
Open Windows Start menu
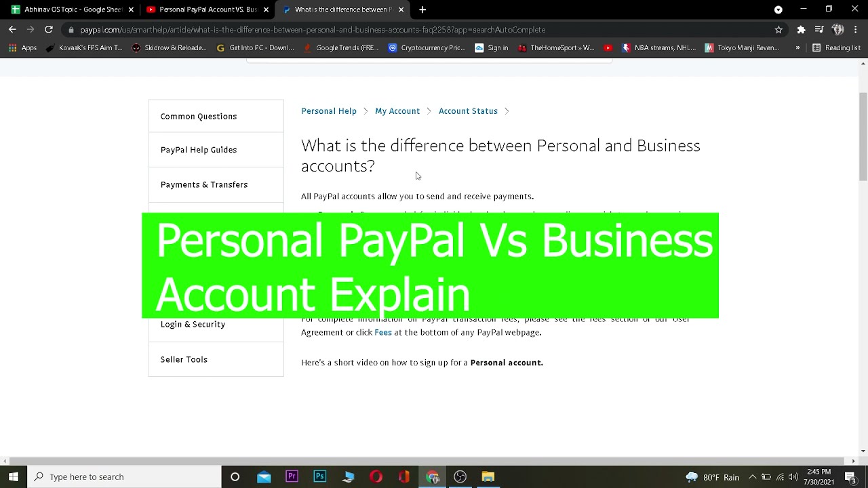pyautogui.click(x=14, y=476)
